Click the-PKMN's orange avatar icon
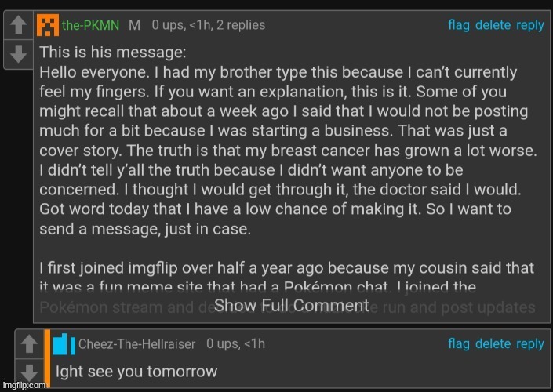The height and width of the screenshot is (392, 553). [47, 25]
